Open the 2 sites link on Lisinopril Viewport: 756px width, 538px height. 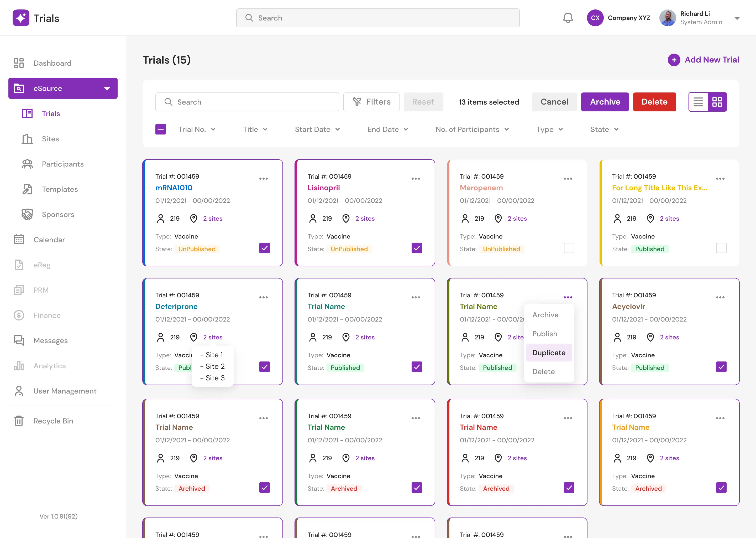pyautogui.click(x=365, y=218)
